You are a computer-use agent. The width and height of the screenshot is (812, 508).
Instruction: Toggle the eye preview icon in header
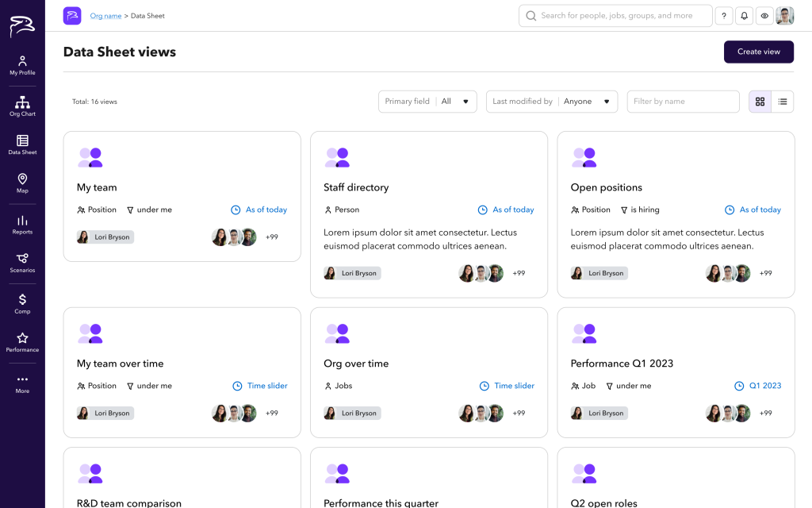(764, 16)
